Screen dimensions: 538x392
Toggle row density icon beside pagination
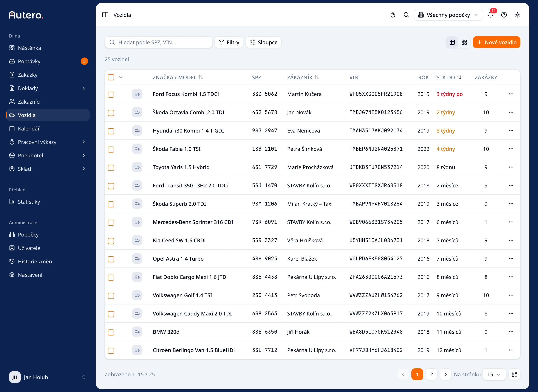(x=514, y=374)
